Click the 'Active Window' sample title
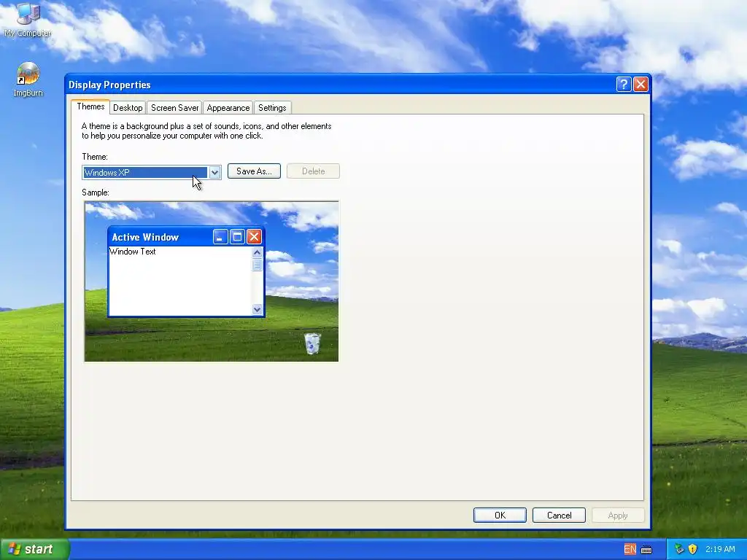 [145, 237]
